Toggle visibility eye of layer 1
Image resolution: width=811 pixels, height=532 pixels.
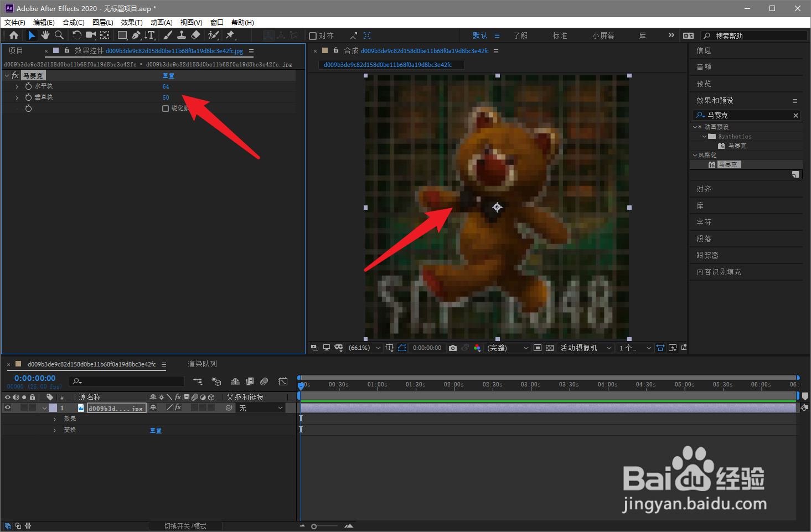(8, 407)
